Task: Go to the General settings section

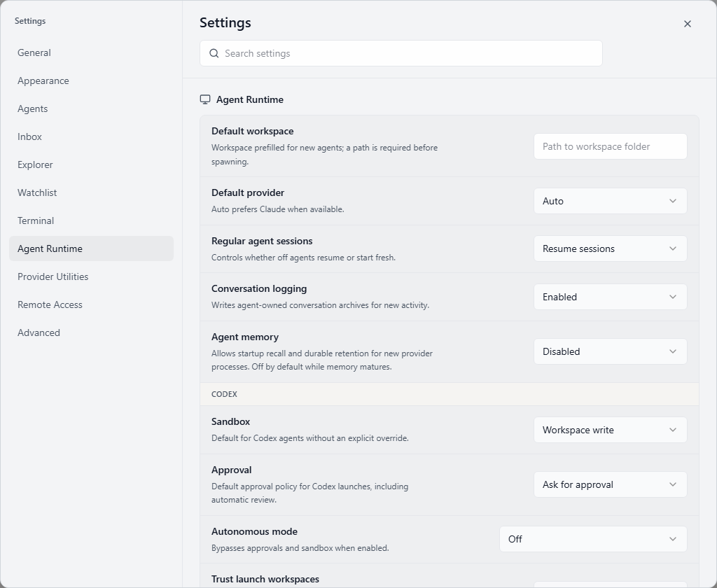Action: 92,52
